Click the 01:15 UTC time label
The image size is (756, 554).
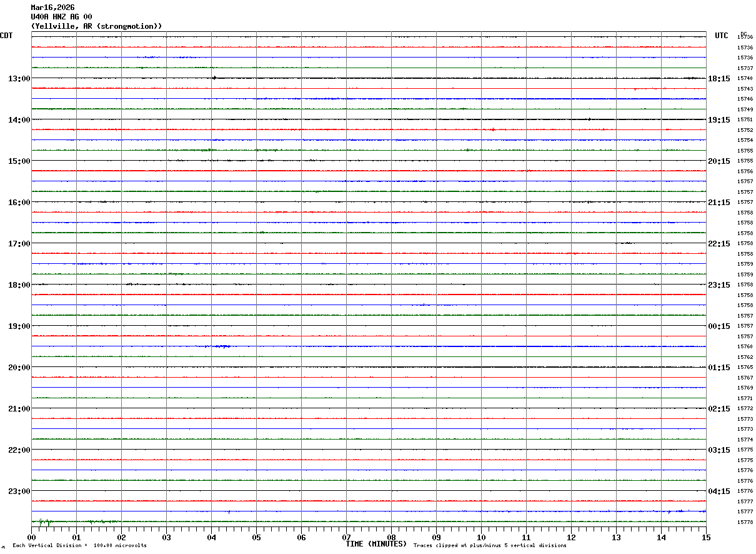coord(719,368)
